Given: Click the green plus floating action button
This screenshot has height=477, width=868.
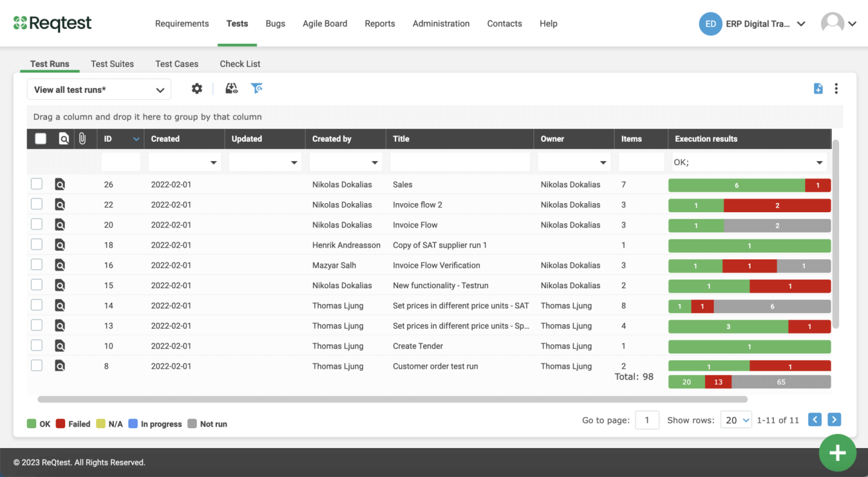Looking at the screenshot, I should coord(837,453).
